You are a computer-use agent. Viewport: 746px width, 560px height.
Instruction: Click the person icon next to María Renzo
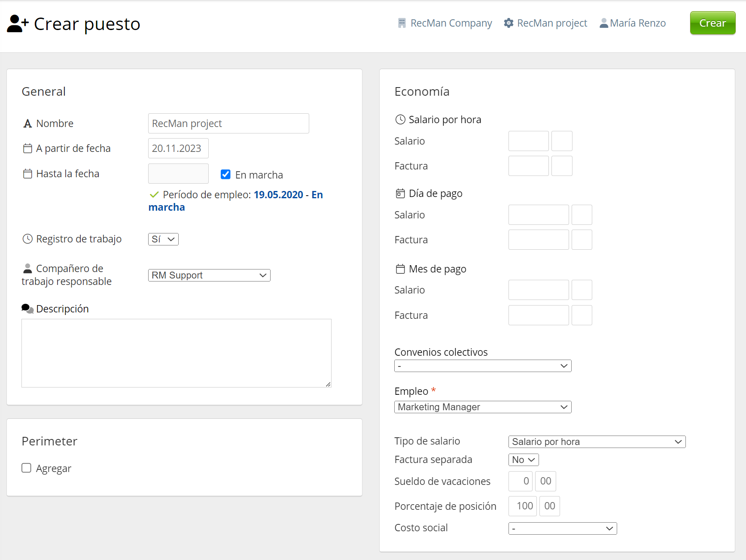click(603, 23)
